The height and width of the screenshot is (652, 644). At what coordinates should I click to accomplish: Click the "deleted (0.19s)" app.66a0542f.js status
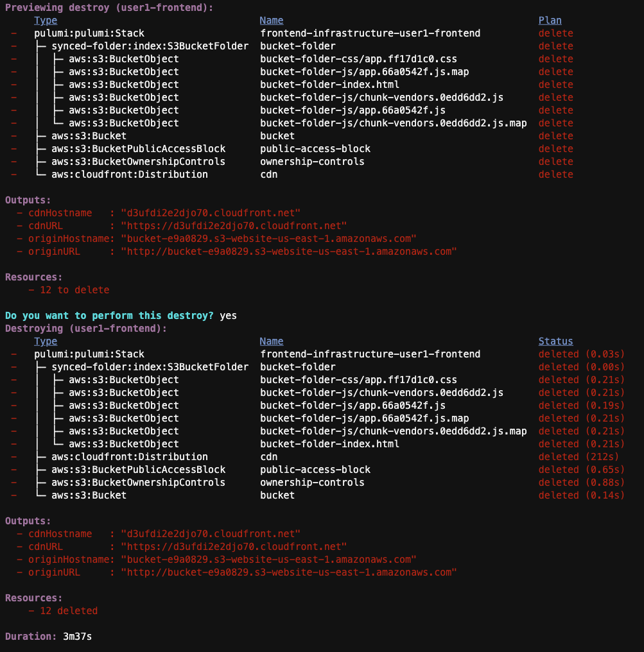581,406
